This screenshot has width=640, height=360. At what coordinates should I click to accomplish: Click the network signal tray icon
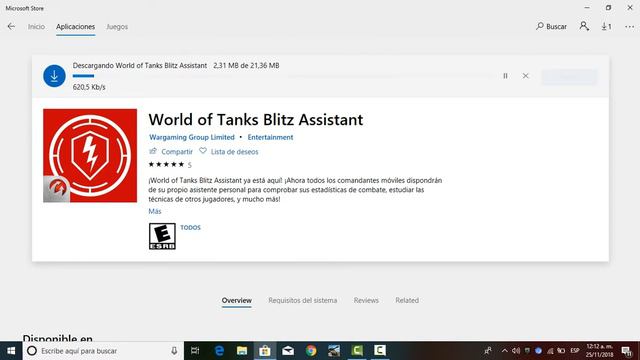(550, 351)
